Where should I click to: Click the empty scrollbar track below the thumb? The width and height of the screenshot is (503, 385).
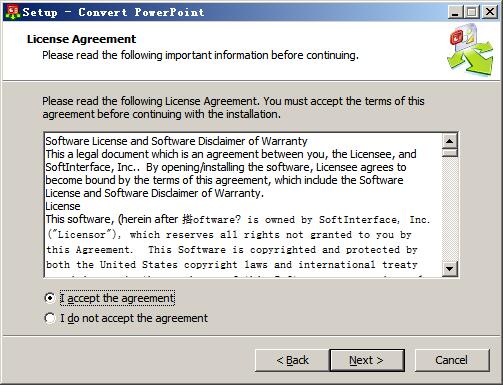pos(450,209)
